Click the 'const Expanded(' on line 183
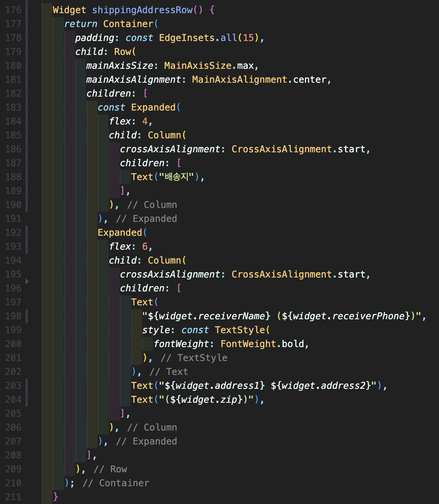 [x=139, y=107]
